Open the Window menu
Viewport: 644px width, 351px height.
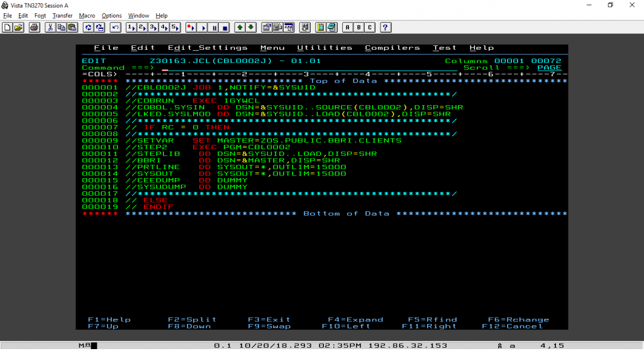138,16
